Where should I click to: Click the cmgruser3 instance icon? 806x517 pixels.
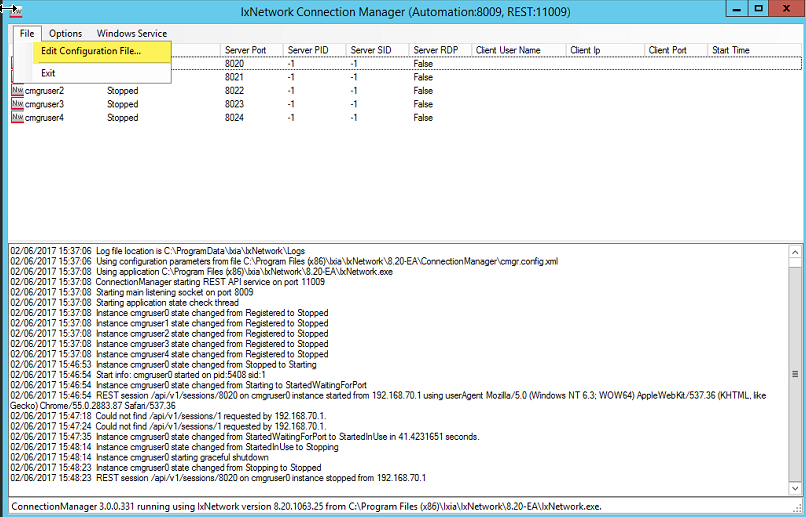pyautogui.click(x=16, y=104)
